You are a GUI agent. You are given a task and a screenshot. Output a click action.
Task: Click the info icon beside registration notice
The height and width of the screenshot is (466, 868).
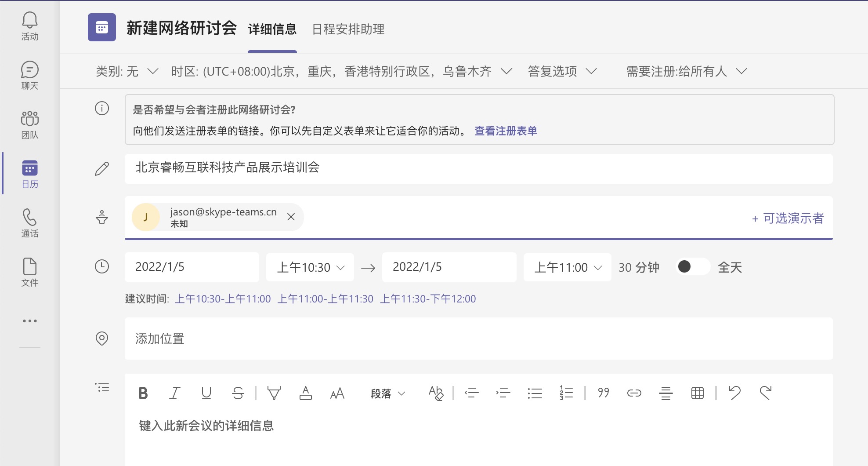click(x=102, y=108)
